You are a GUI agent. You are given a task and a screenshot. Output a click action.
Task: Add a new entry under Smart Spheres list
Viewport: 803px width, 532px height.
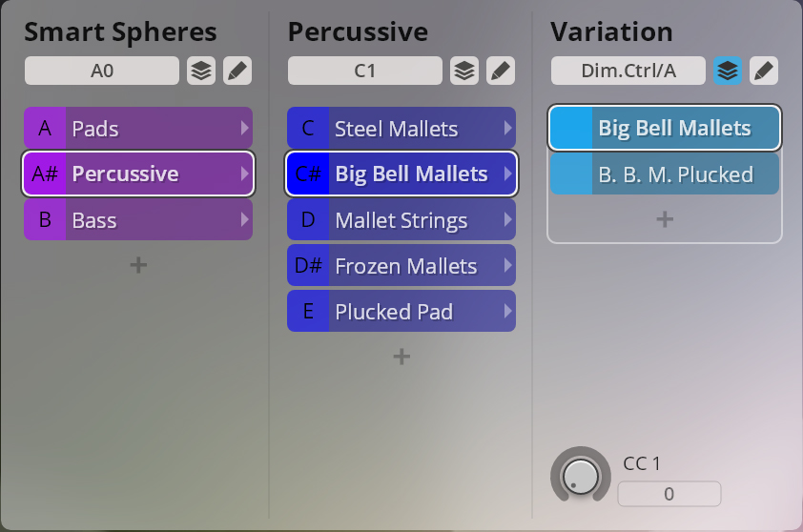(x=138, y=265)
